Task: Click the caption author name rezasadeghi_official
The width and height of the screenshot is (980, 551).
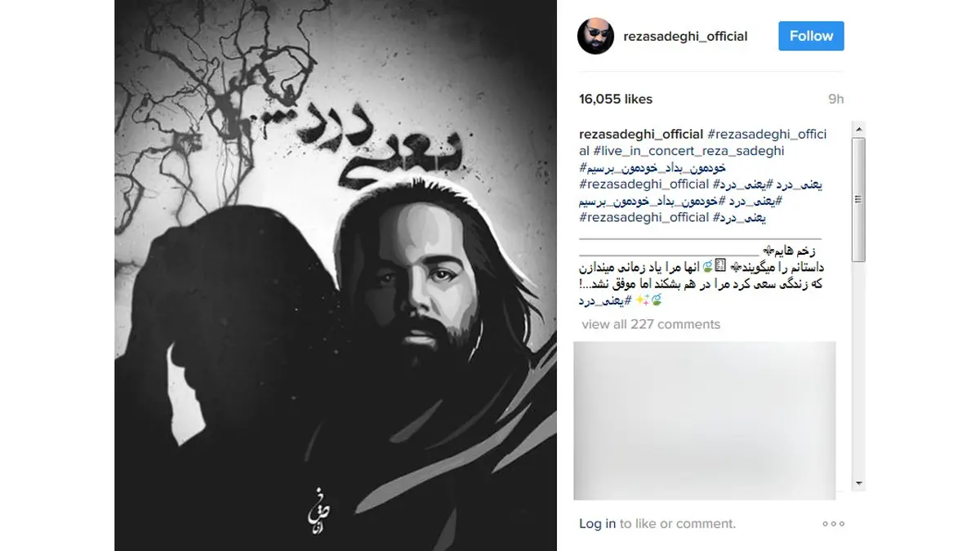Action: [641, 134]
